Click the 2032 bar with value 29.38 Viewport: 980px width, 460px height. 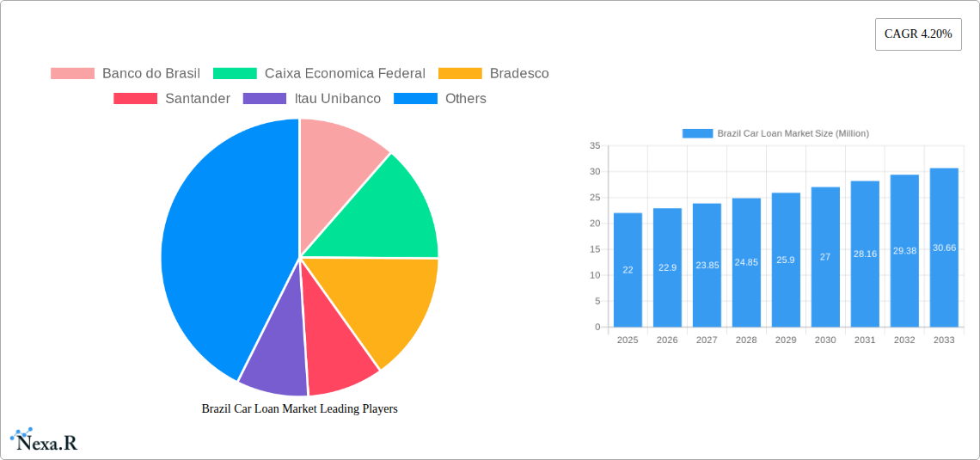pyautogui.click(x=904, y=250)
